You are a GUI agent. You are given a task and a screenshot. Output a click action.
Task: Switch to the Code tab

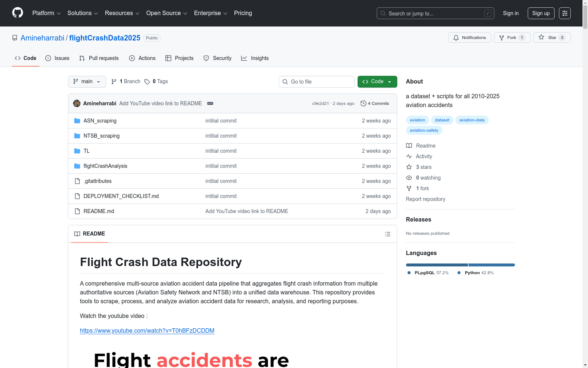[25, 58]
